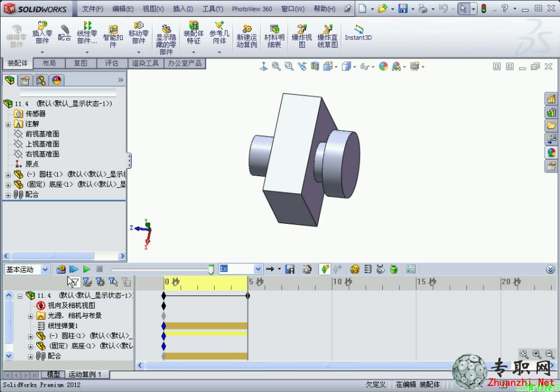Toggle the No Filter icon in motion tree

click(x=73, y=282)
